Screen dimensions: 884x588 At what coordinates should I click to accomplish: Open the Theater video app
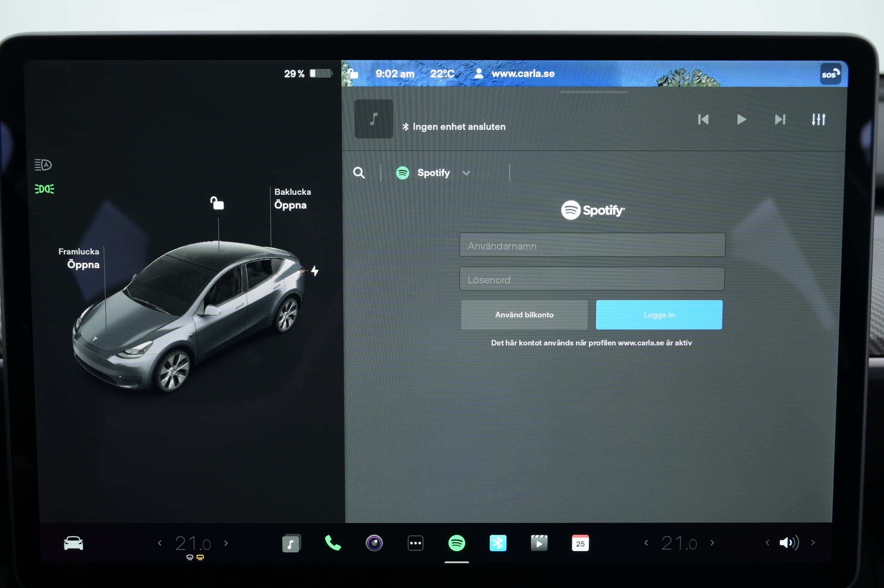[x=539, y=543]
